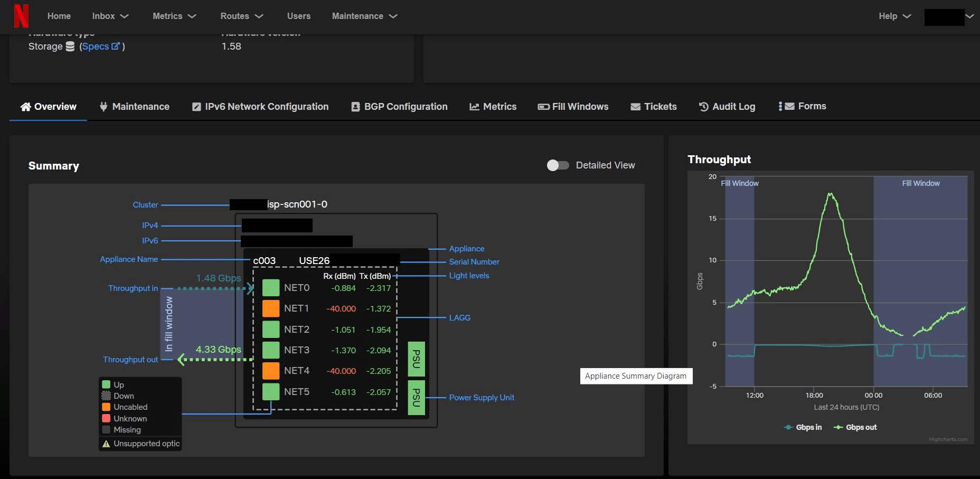
Task: Click the external link icon beside Specs
Action: [116, 46]
